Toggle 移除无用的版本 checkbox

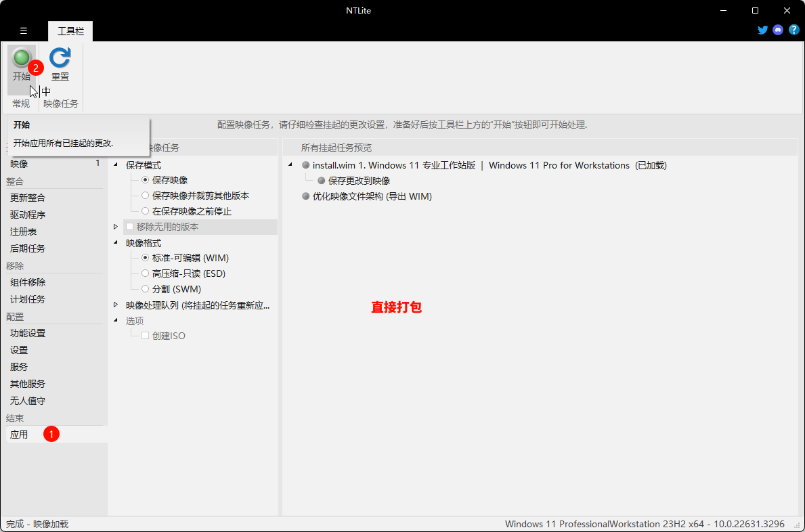pyautogui.click(x=130, y=226)
